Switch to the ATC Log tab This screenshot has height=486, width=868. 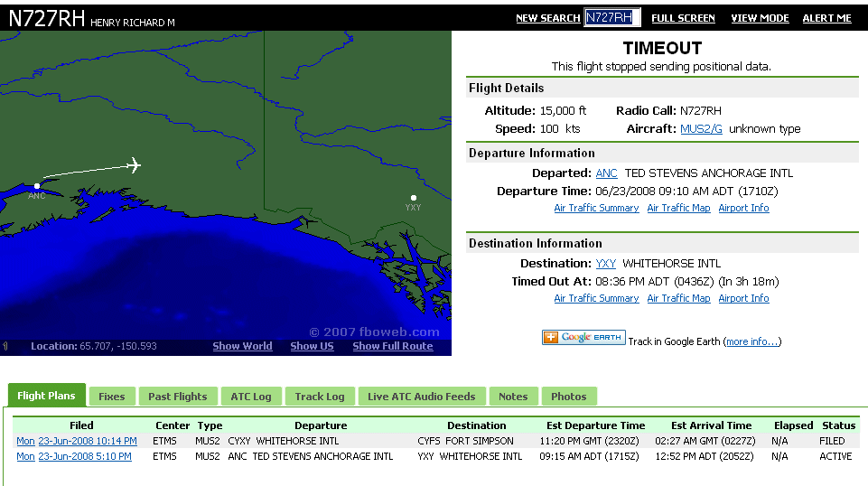tap(251, 397)
